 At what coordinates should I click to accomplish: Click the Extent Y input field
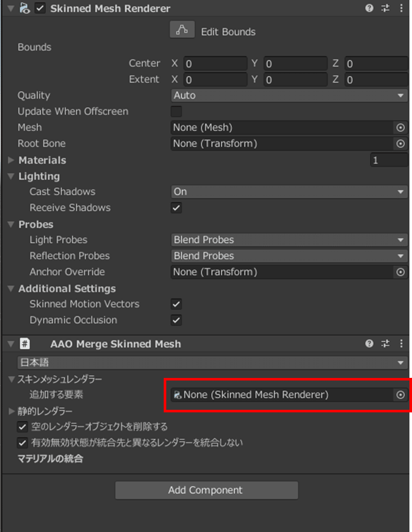coord(296,80)
